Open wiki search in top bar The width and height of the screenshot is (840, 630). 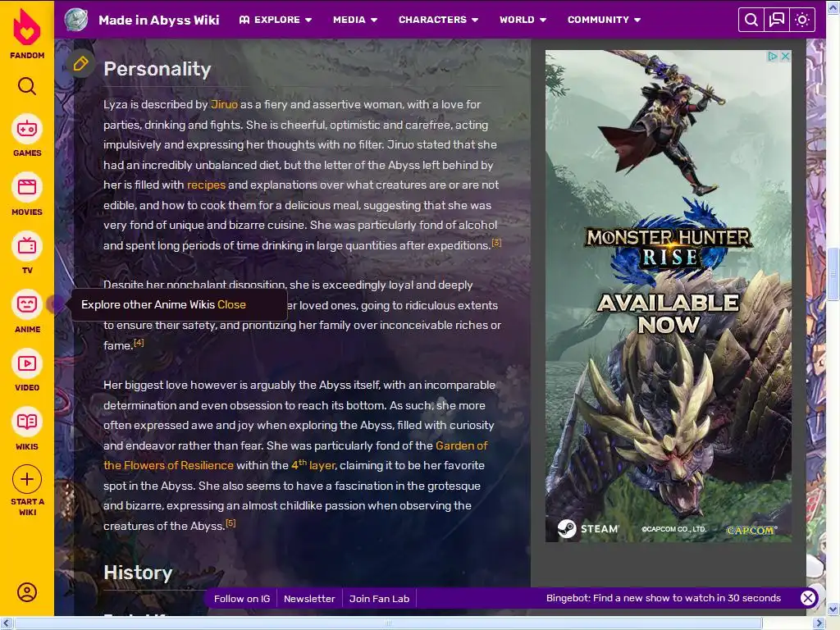point(751,20)
